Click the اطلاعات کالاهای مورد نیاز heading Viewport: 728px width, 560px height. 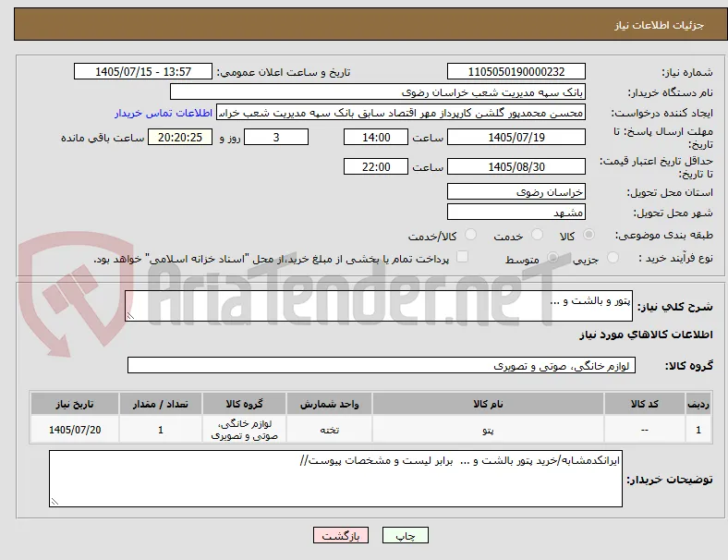click(x=646, y=335)
